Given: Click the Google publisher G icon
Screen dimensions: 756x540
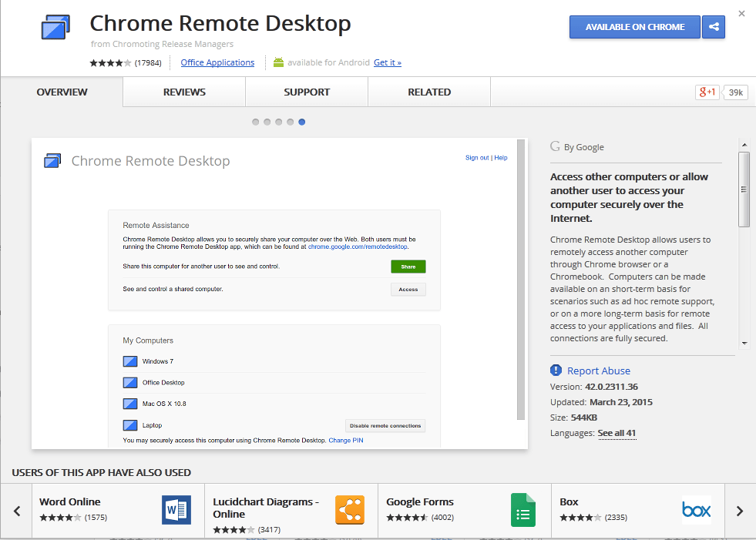Looking at the screenshot, I should pos(556,146).
